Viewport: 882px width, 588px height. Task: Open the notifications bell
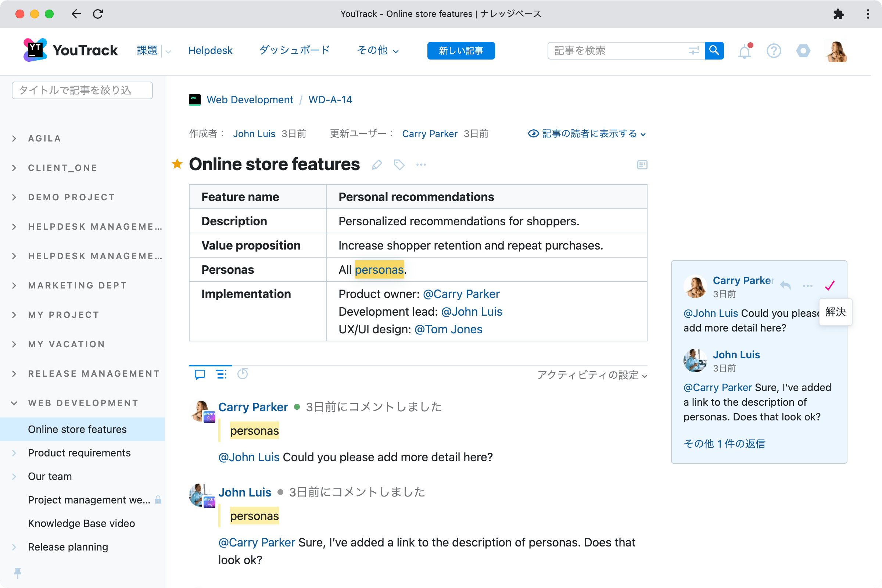tap(745, 51)
